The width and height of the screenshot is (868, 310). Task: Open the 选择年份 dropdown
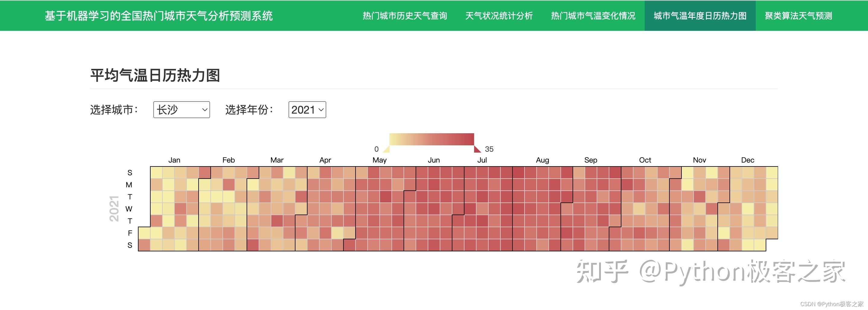pos(307,109)
